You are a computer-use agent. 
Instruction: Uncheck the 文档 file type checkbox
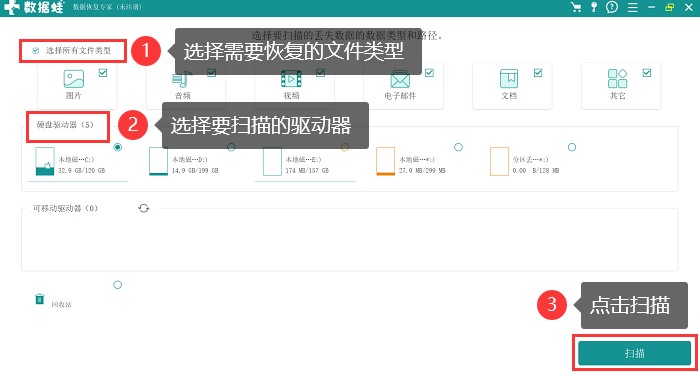(x=538, y=73)
